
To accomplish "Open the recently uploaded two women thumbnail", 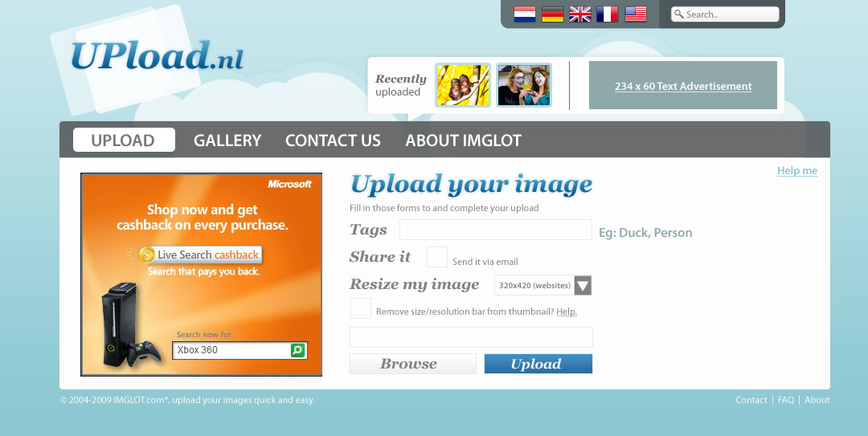I will [x=524, y=85].
